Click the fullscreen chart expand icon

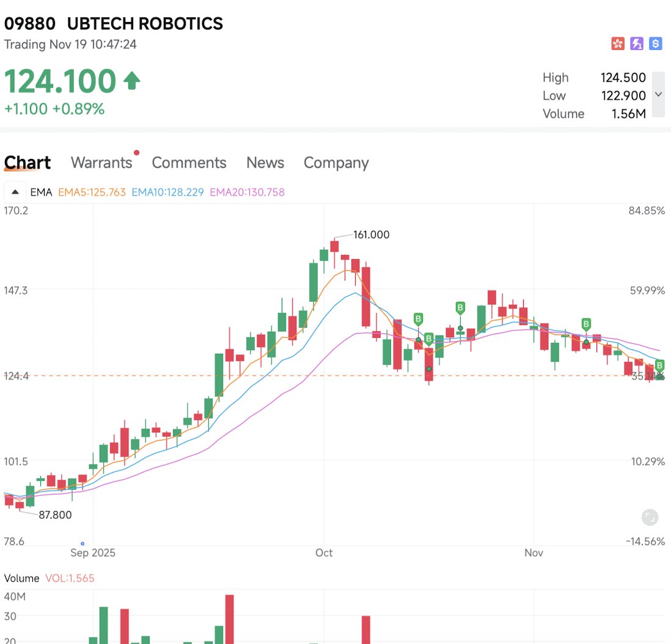tap(649, 518)
